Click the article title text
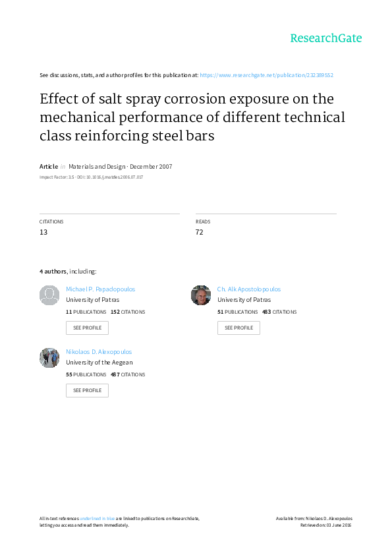 192,117
